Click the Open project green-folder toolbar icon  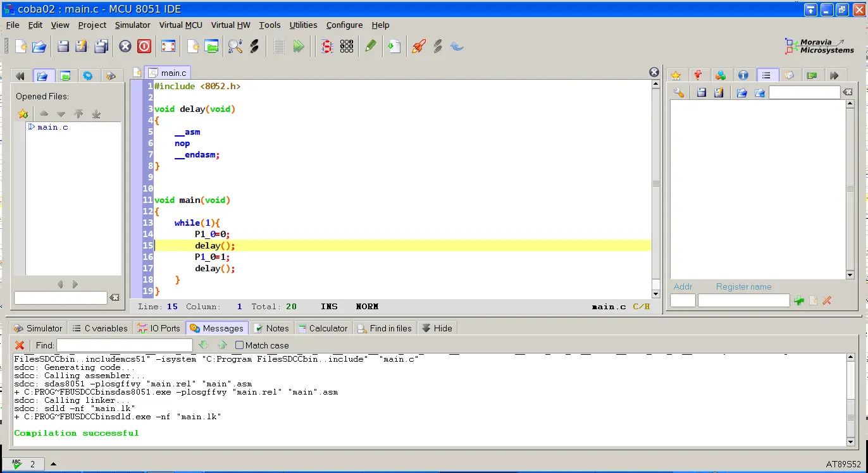211,46
